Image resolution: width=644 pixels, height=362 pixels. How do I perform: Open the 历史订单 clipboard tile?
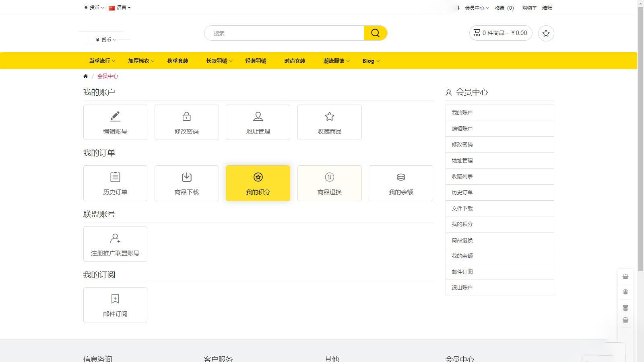[115, 183]
